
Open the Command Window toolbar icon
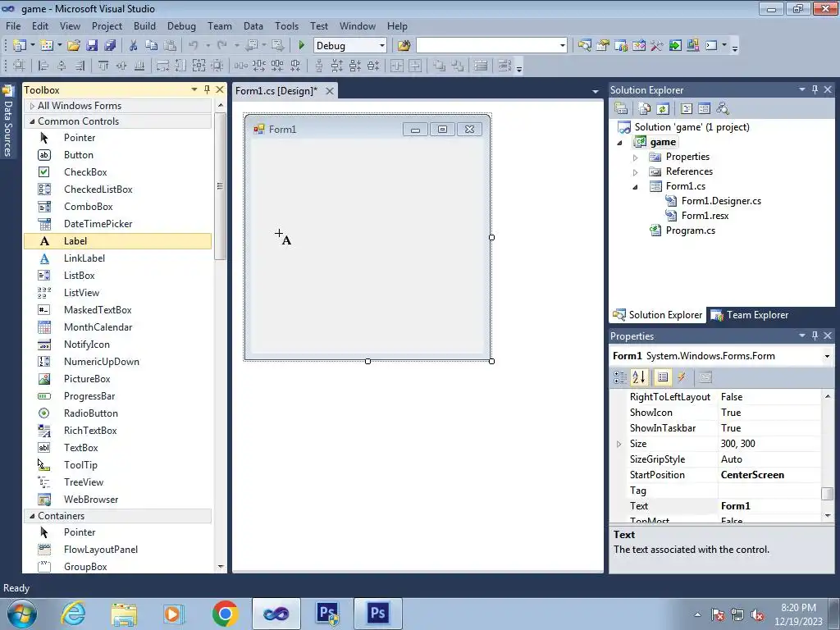711,46
